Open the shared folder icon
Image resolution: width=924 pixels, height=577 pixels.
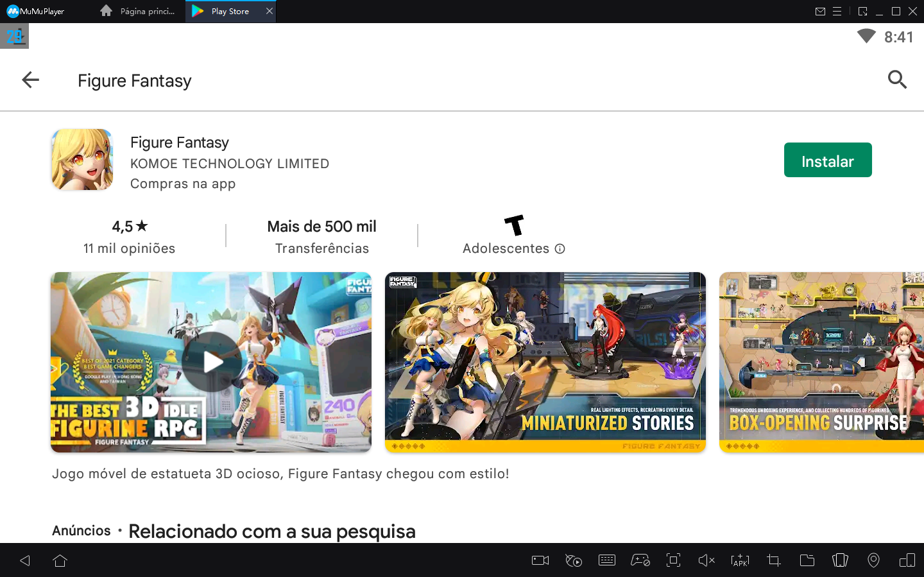807,560
